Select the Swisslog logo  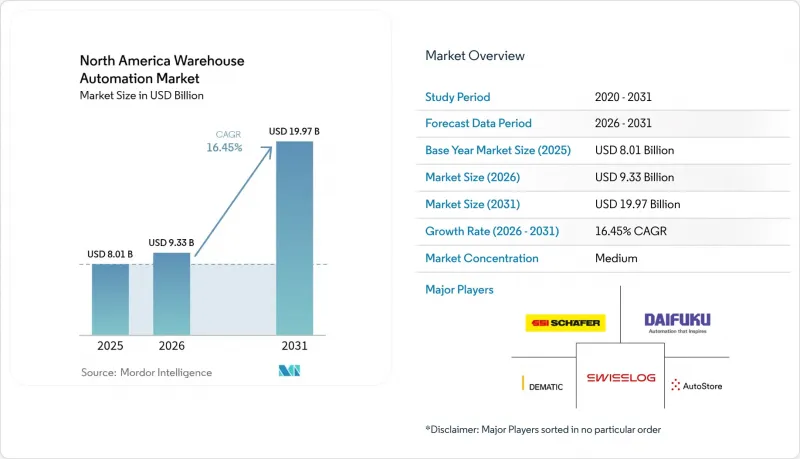click(620, 378)
